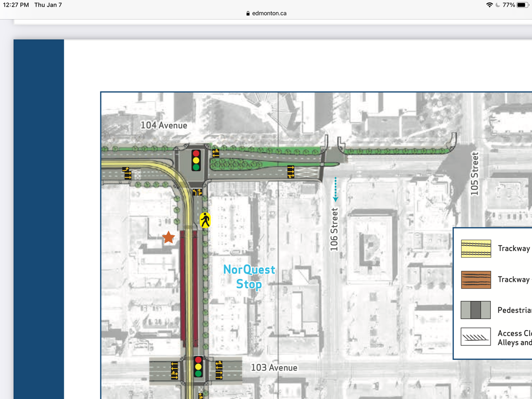The image size is (532, 399).
Task: Click the NorQuest Stop label
Action: pyautogui.click(x=249, y=277)
